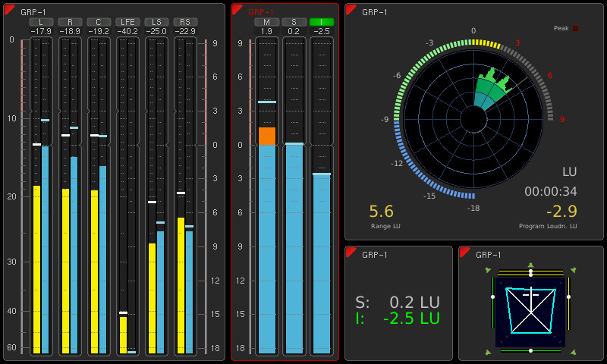The image size is (607, 364).
Task: Click the program loudness value -2.9
Action: click(x=561, y=212)
